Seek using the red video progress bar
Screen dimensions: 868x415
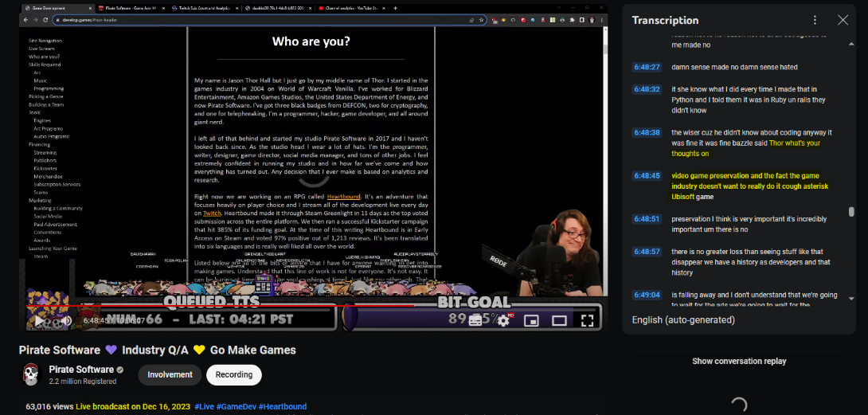(313, 305)
